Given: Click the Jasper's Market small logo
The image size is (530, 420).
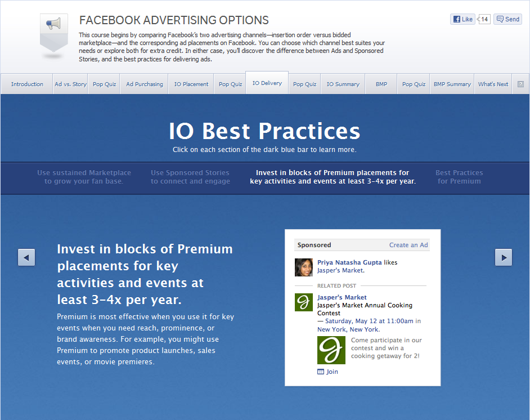Looking at the screenshot, I should [303, 302].
